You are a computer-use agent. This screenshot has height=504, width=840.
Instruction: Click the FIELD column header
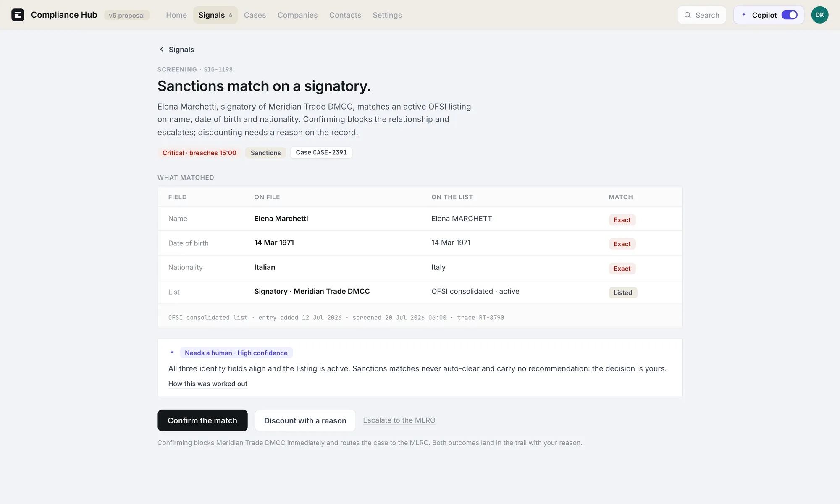(x=178, y=197)
